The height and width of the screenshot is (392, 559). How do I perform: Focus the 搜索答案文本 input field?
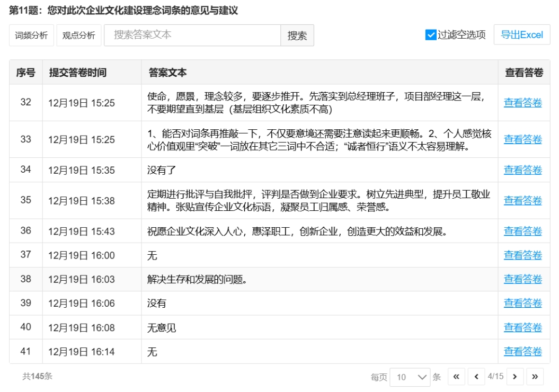tap(192, 35)
